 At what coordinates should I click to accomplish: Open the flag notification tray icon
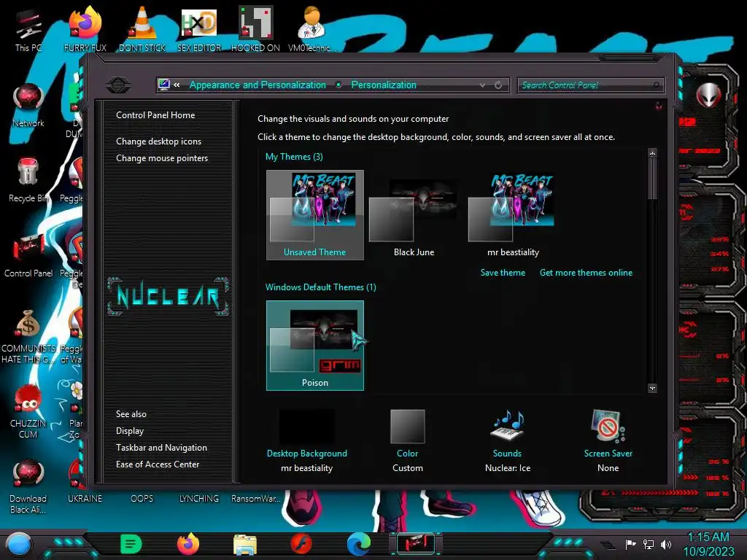[x=630, y=544]
